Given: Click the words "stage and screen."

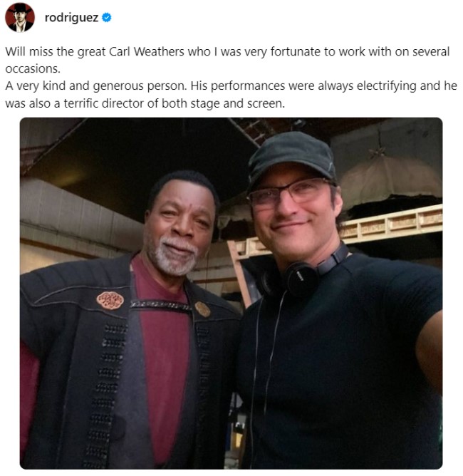Looking at the screenshot, I should pos(238,103).
